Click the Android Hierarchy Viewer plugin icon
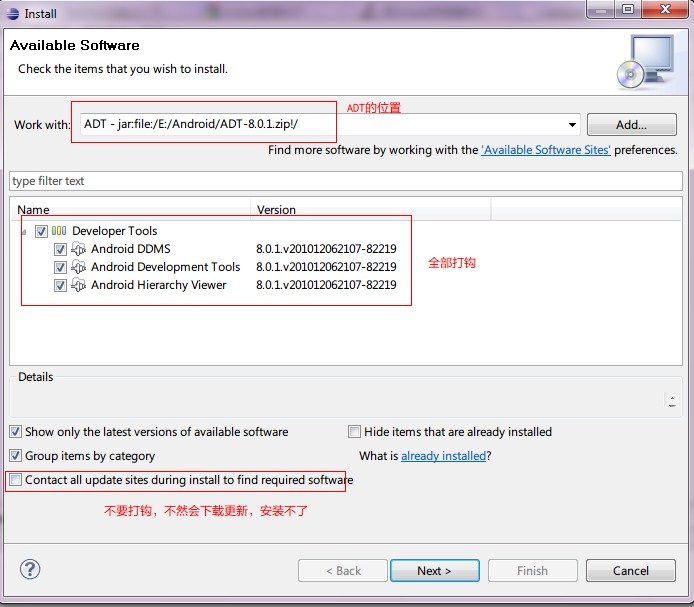This screenshot has height=607, width=694. [x=78, y=285]
